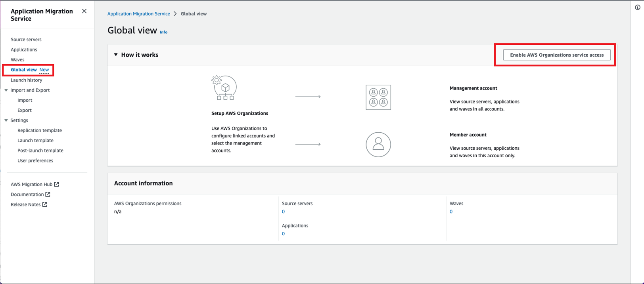The height and width of the screenshot is (284, 644).
Task: Click the member account single-user icon
Action: click(378, 145)
